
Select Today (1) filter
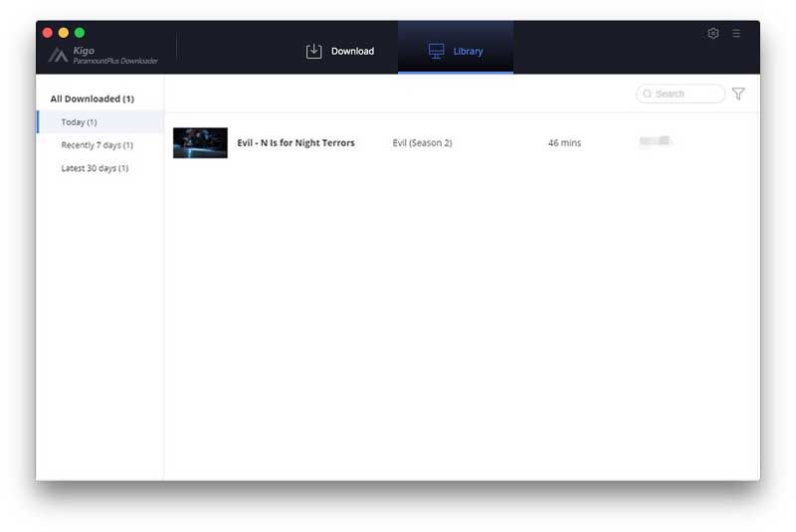click(x=100, y=122)
